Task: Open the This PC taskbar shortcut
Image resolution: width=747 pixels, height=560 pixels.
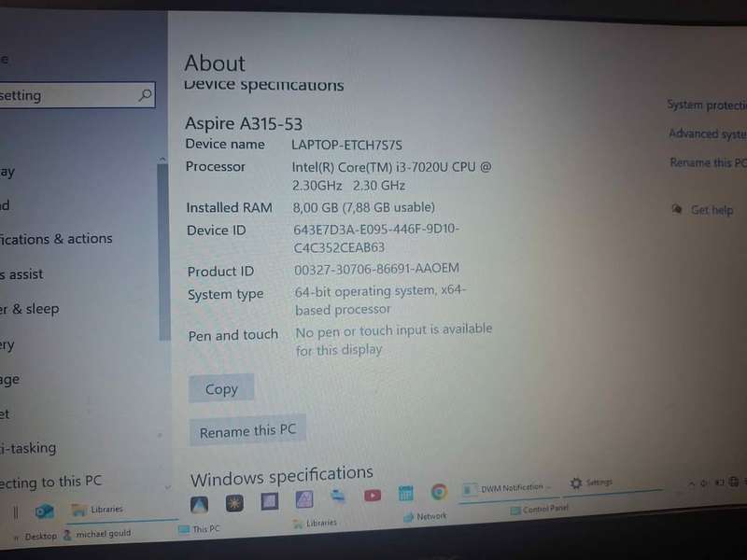Action: pyautogui.click(x=199, y=529)
